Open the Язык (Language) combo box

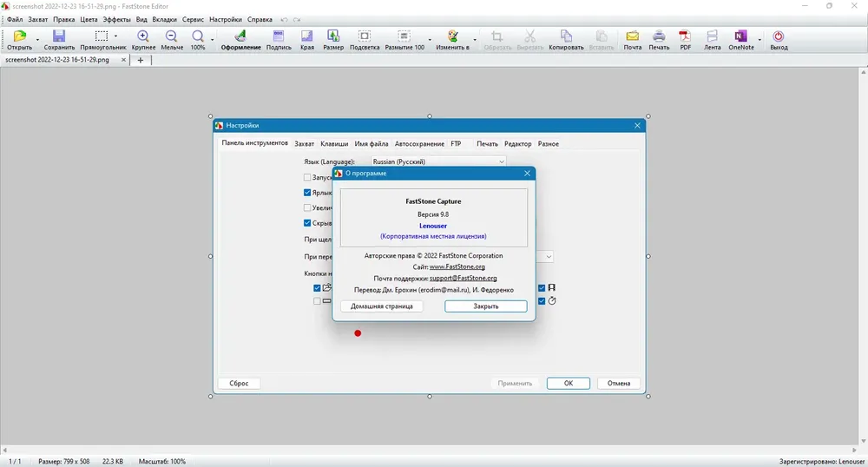437,161
